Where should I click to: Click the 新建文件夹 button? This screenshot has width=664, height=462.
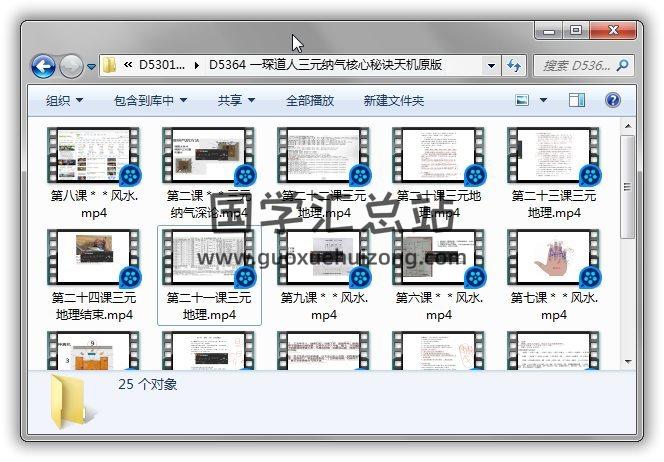click(393, 100)
